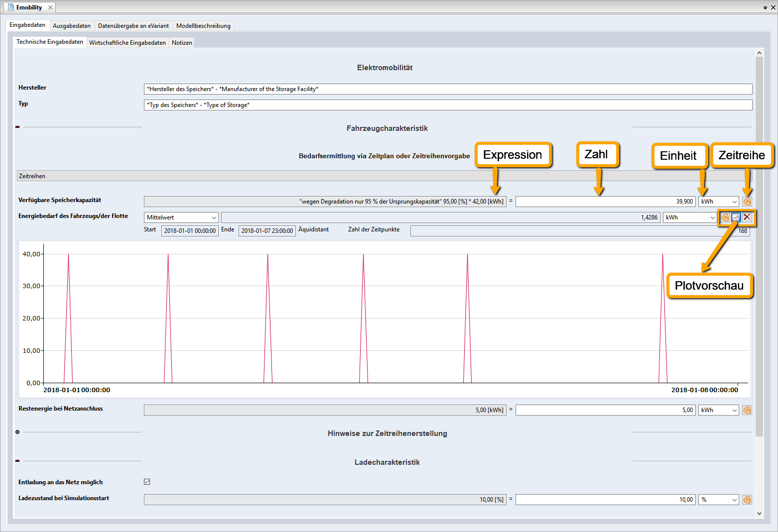
Task: Click into the Hersteller text field
Action: pos(448,89)
